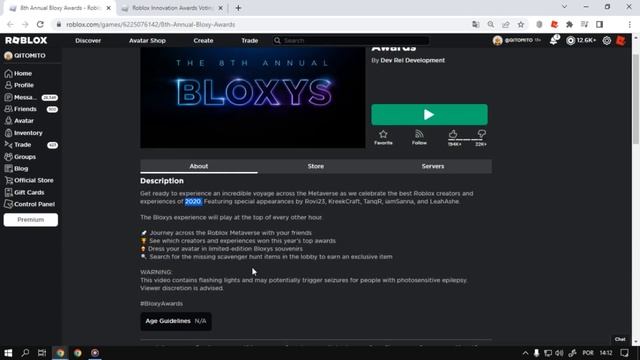640x360 pixels.
Task: Click the page vertical scrollbar
Action: point(636,99)
